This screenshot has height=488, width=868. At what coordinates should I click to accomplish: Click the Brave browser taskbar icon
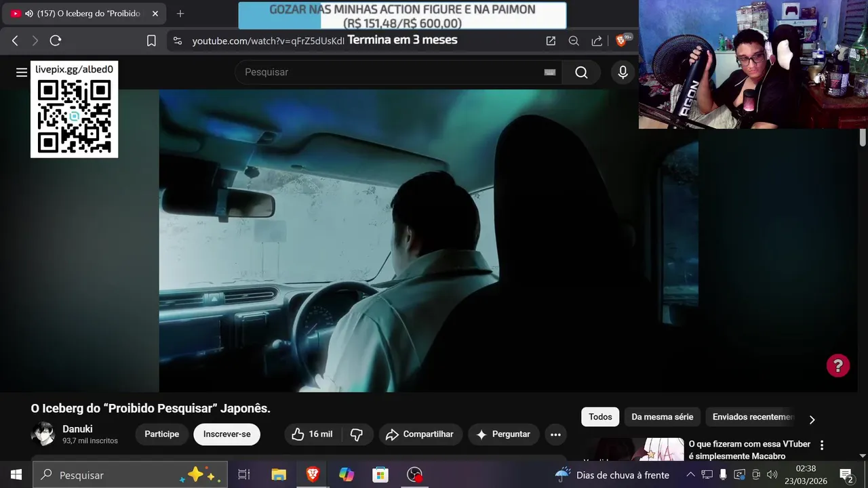pyautogui.click(x=313, y=474)
